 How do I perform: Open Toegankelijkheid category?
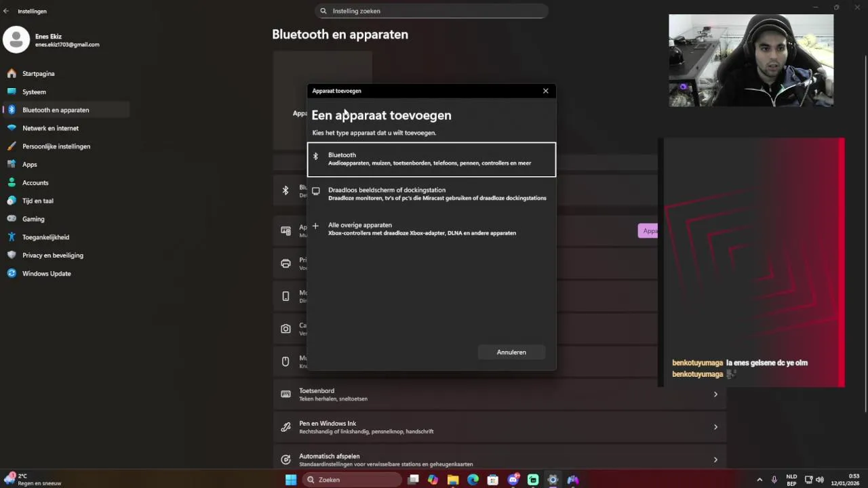[x=66, y=237]
